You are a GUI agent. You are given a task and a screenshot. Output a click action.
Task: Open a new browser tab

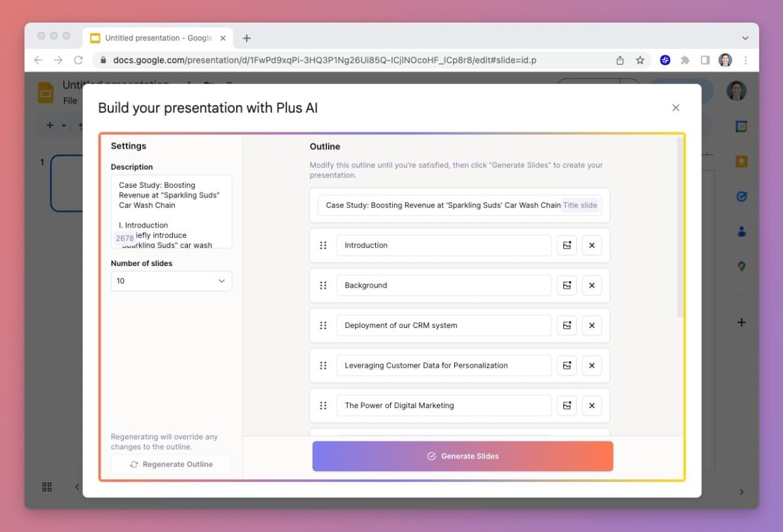pos(247,38)
